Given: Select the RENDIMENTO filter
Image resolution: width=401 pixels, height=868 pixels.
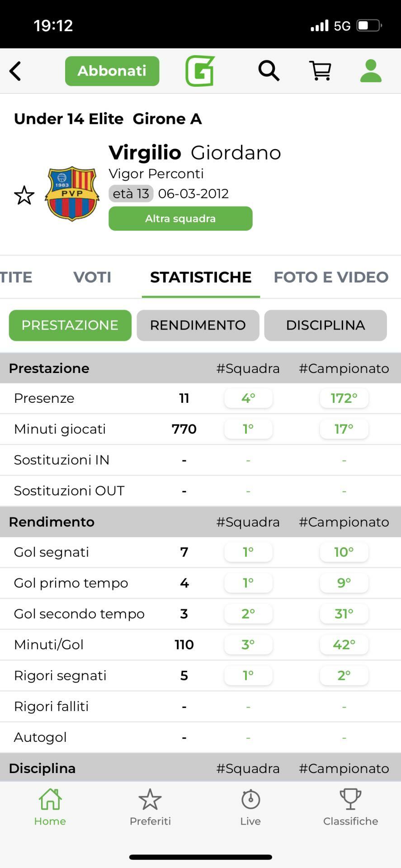Looking at the screenshot, I should pyautogui.click(x=198, y=325).
